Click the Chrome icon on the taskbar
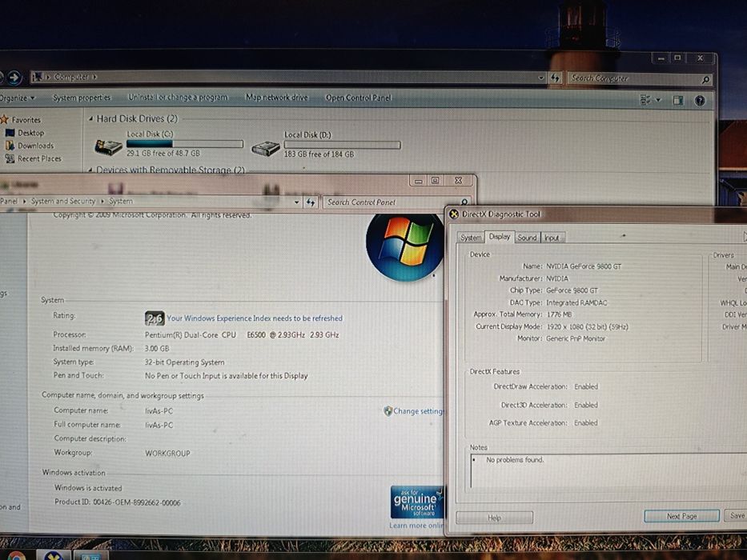The height and width of the screenshot is (560, 747). pyautogui.click(x=16, y=556)
